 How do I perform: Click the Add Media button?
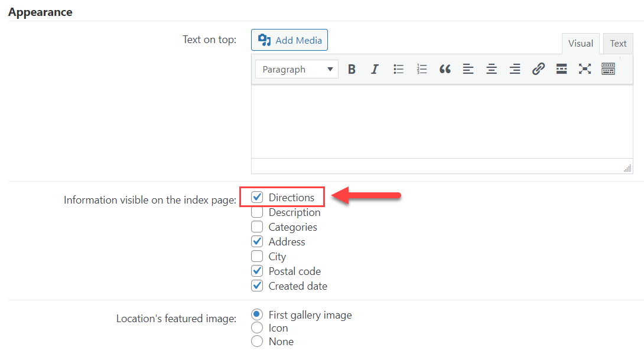click(289, 40)
